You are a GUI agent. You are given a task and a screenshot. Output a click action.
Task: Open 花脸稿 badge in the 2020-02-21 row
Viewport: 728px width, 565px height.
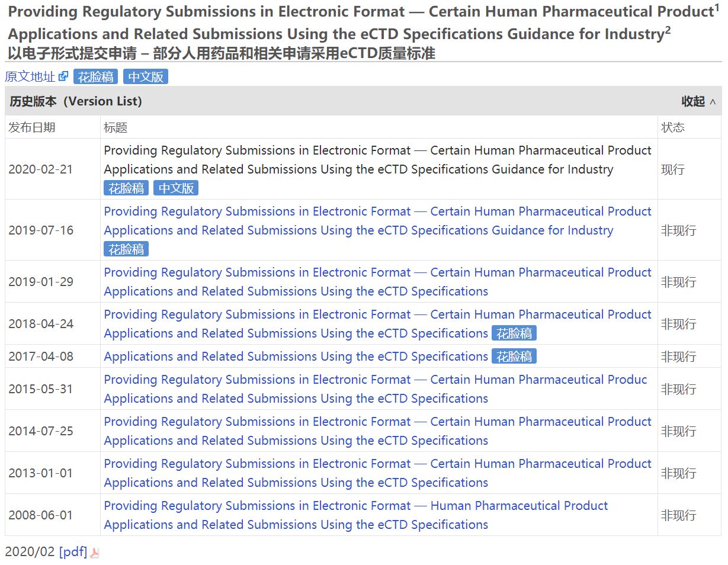pyautogui.click(x=126, y=188)
